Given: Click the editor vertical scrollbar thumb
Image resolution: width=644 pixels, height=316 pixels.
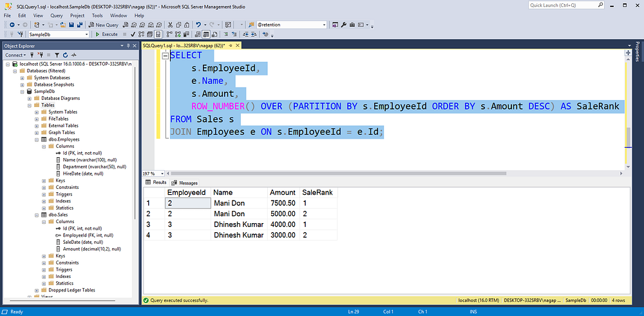Looking at the screenshot, I should click(627, 137).
